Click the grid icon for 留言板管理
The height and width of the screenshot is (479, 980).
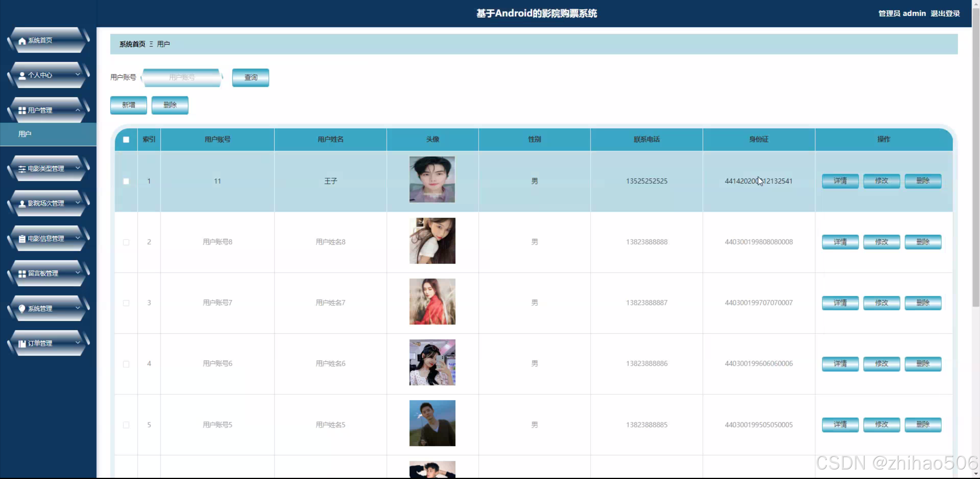pyautogui.click(x=22, y=274)
